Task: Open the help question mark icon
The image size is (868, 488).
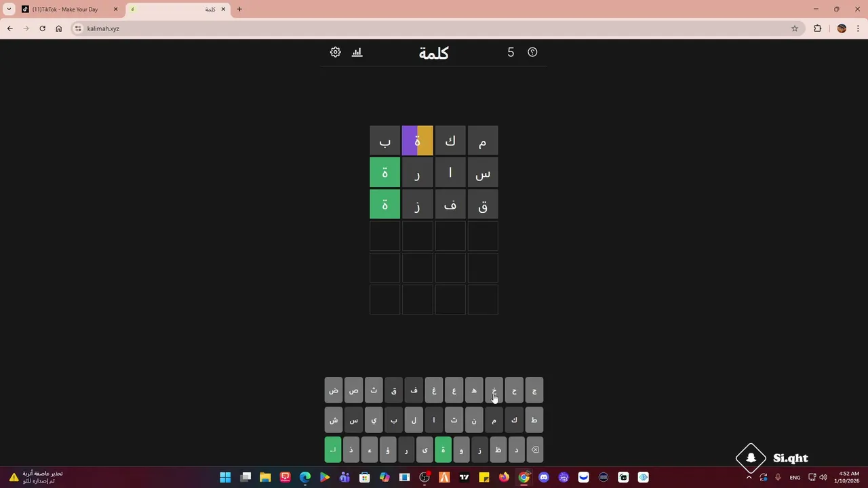Action: [x=532, y=52]
